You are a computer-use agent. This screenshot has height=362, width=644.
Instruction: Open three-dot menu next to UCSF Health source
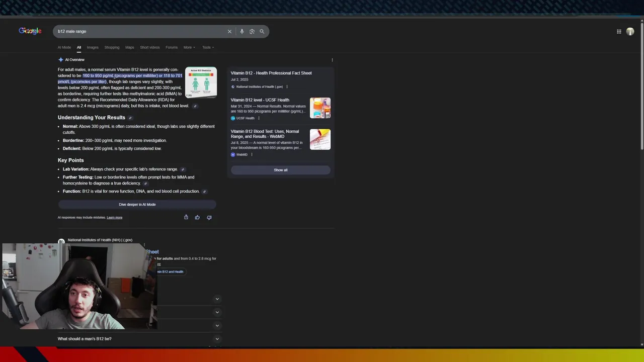coord(259,118)
